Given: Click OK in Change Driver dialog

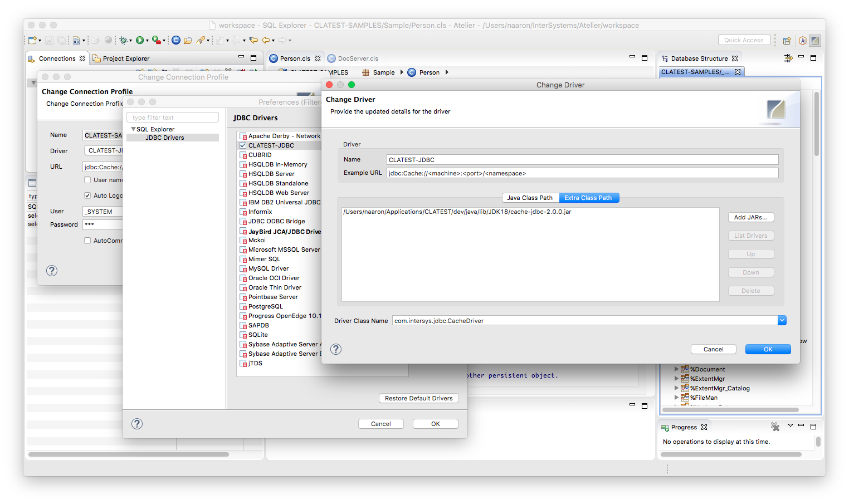Looking at the screenshot, I should click(x=768, y=349).
